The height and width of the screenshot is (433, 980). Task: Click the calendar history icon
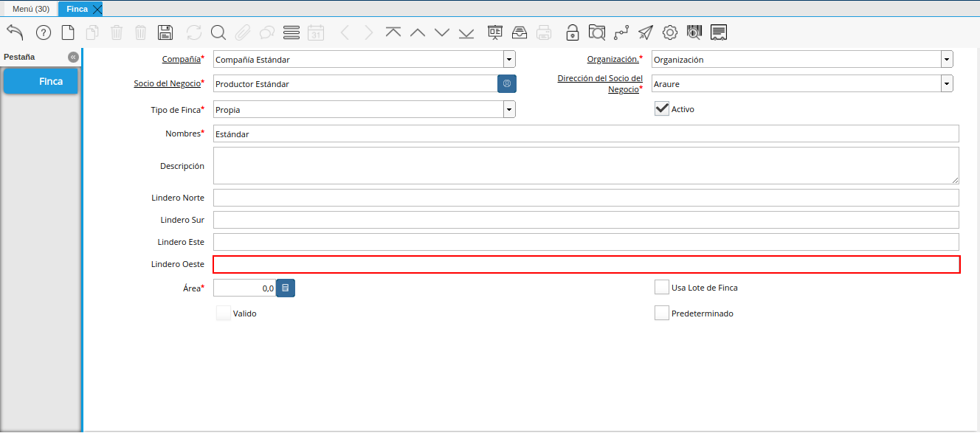point(316,32)
